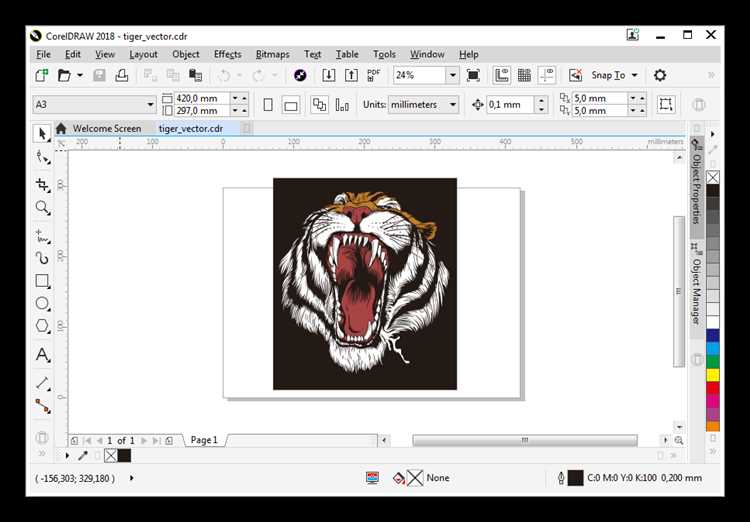This screenshot has width=750, height=522.
Task: Open the Units millimeters dropdown
Action: click(452, 104)
